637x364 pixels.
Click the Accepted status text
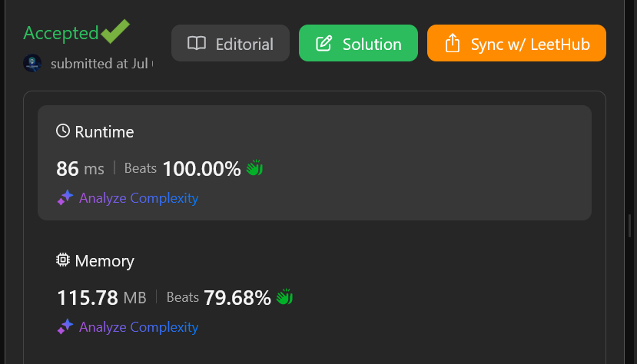click(61, 33)
